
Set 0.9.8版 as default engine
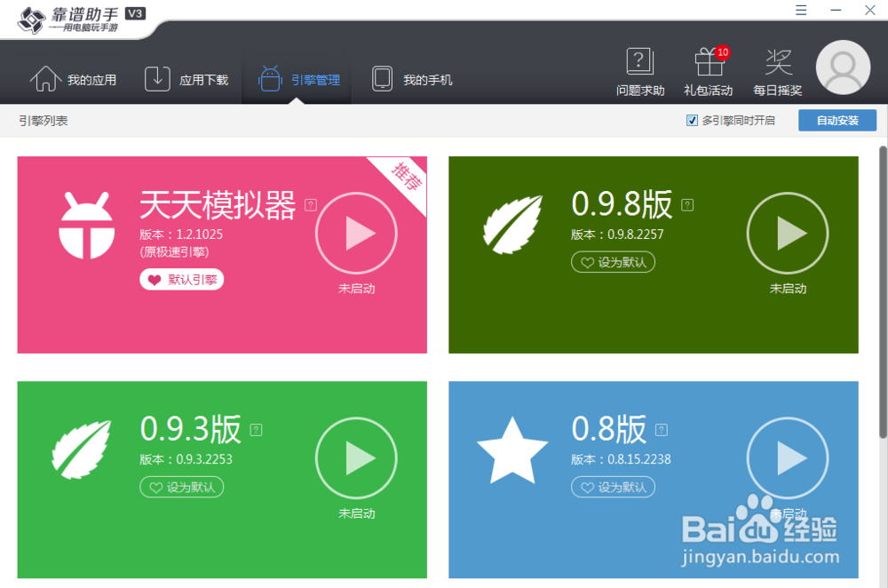click(614, 262)
